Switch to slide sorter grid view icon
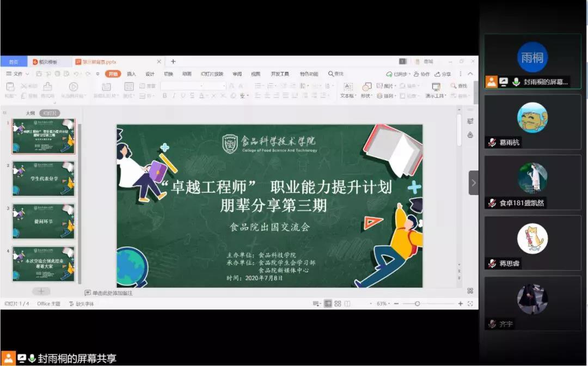This screenshot has height=366, width=588. [x=338, y=303]
